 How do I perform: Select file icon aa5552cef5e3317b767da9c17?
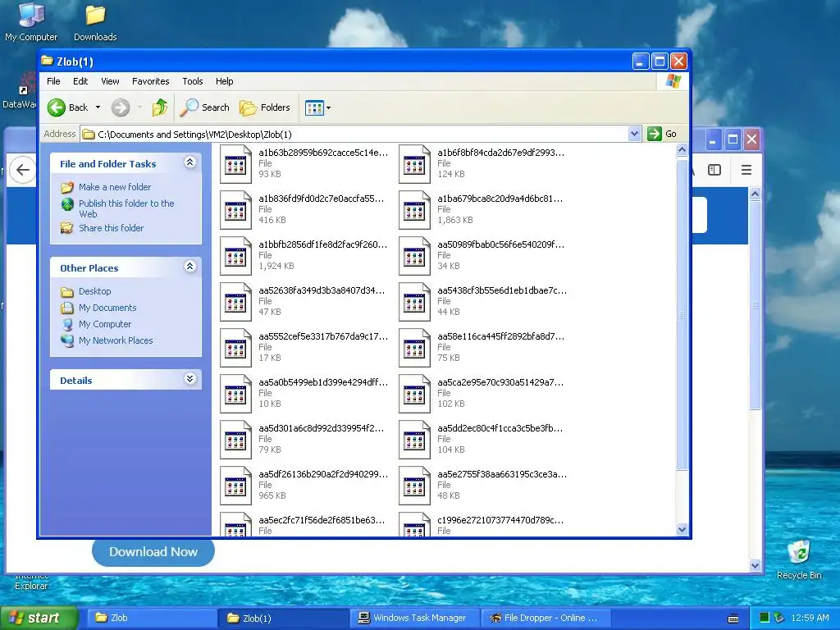pyautogui.click(x=235, y=348)
